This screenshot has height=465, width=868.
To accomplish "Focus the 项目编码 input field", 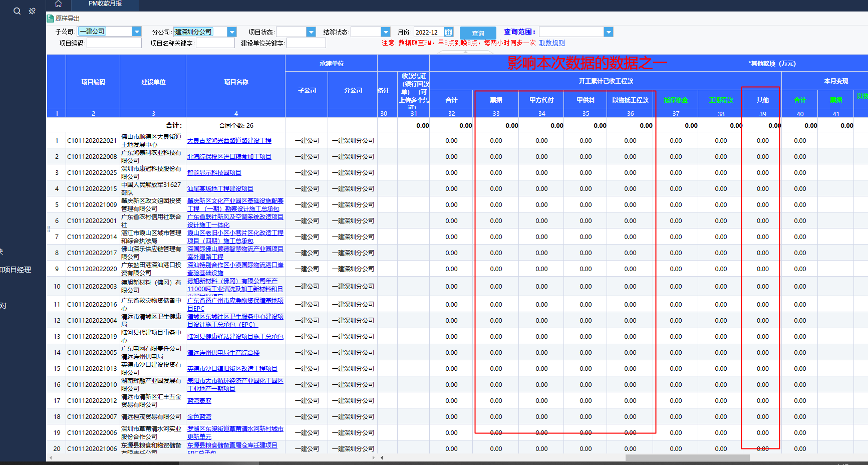I will 114,43.
